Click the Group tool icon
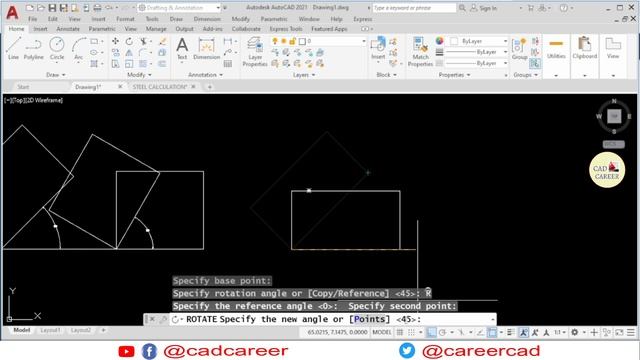 click(520, 48)
